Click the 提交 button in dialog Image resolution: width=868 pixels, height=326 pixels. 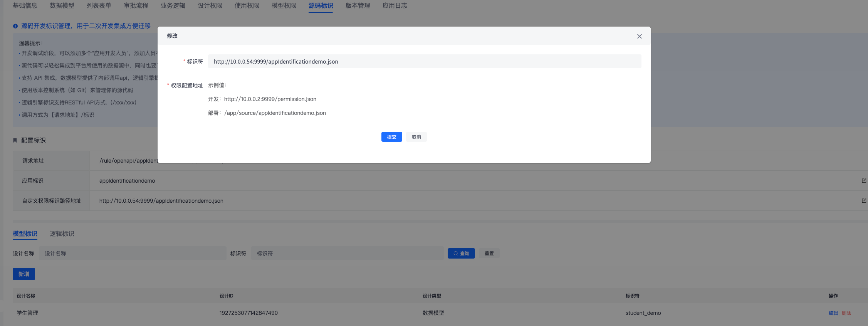coord(392,137)
